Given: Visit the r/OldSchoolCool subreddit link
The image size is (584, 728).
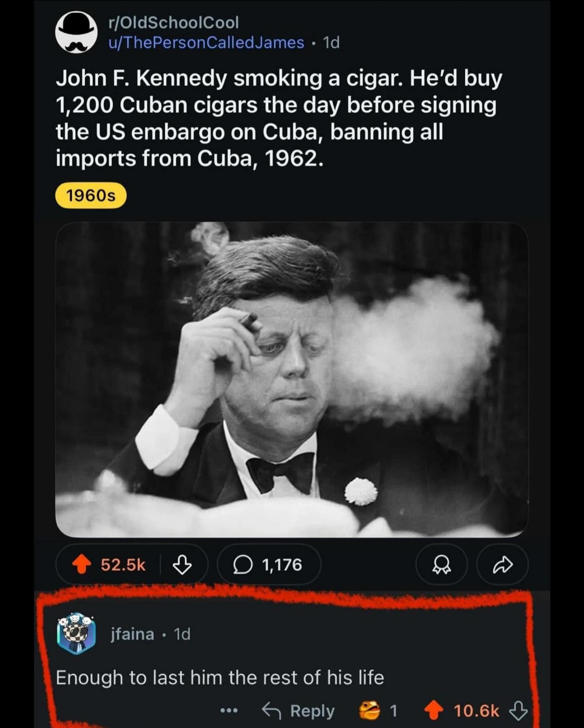Looking at the screenshot, I should (174, 23).
